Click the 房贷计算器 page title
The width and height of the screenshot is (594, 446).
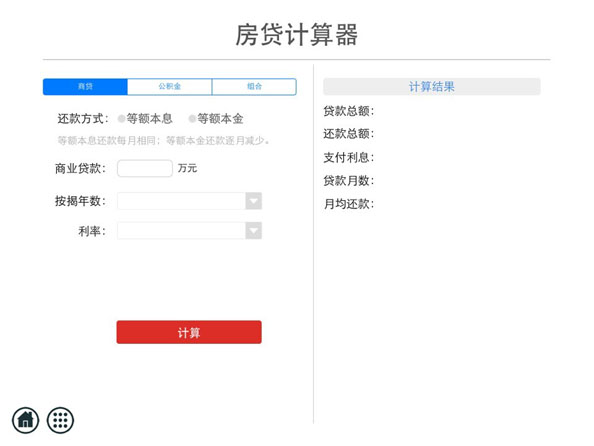pos(297,34)
